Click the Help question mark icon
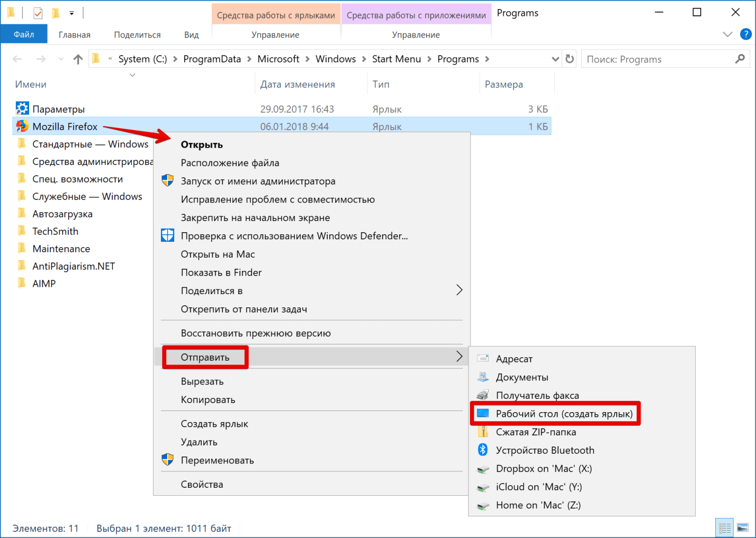Viewport: 756px width, 538px height. 746,34
